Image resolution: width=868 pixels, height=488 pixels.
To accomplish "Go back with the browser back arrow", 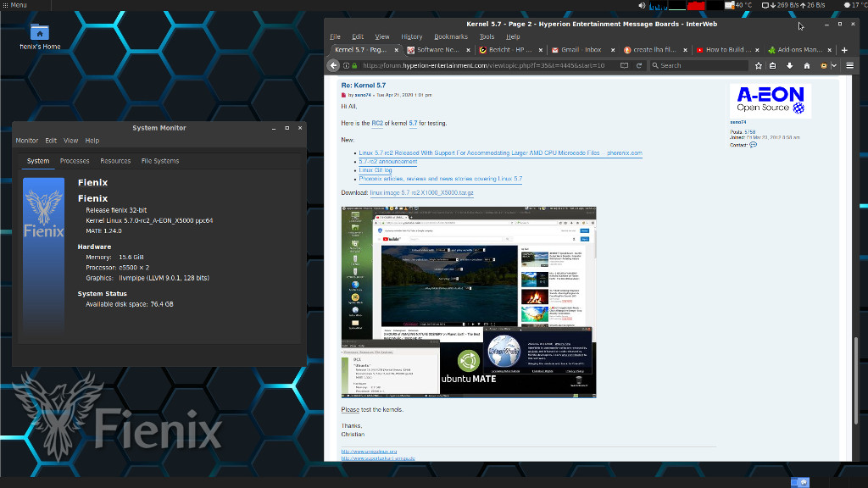I will (x=333, y=65).
